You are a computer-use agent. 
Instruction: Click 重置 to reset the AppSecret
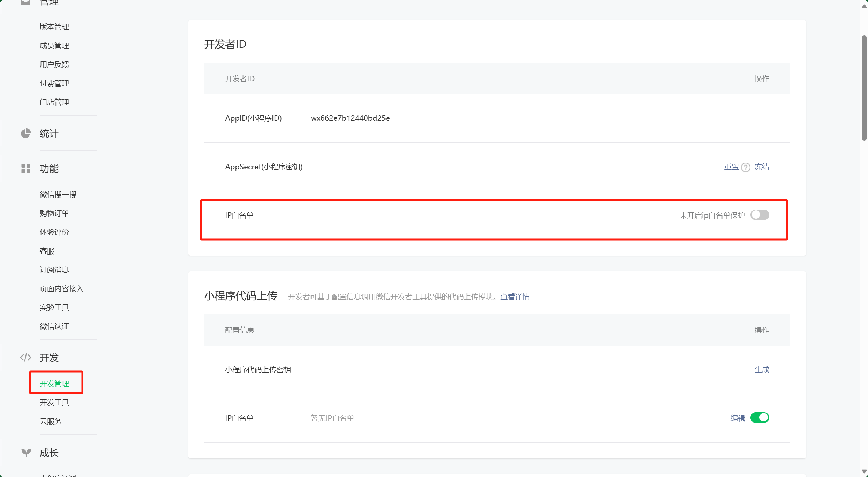pos(731,167)
